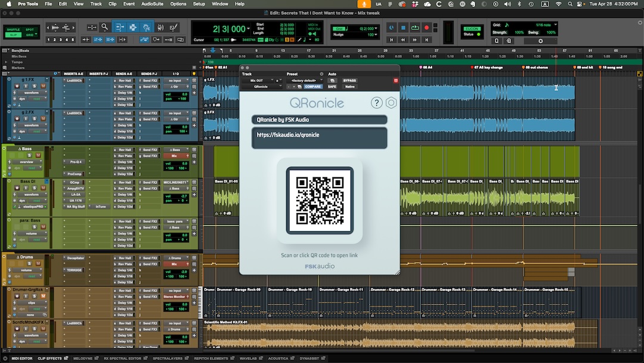Select the Zoomer tool in toolbar
The height and width of the screenshot is (363, 644).
[x=105, y=27]
